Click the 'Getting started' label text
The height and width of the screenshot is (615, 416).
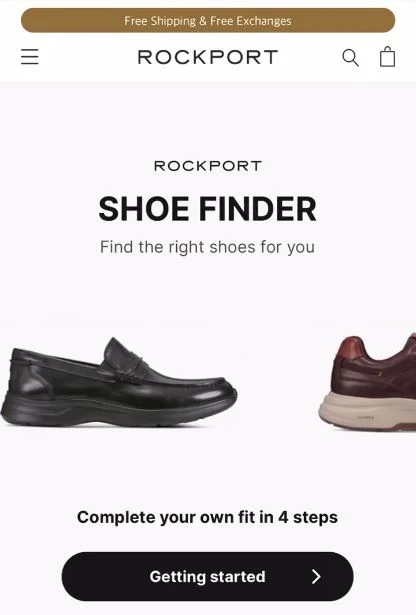click(207, 577)
